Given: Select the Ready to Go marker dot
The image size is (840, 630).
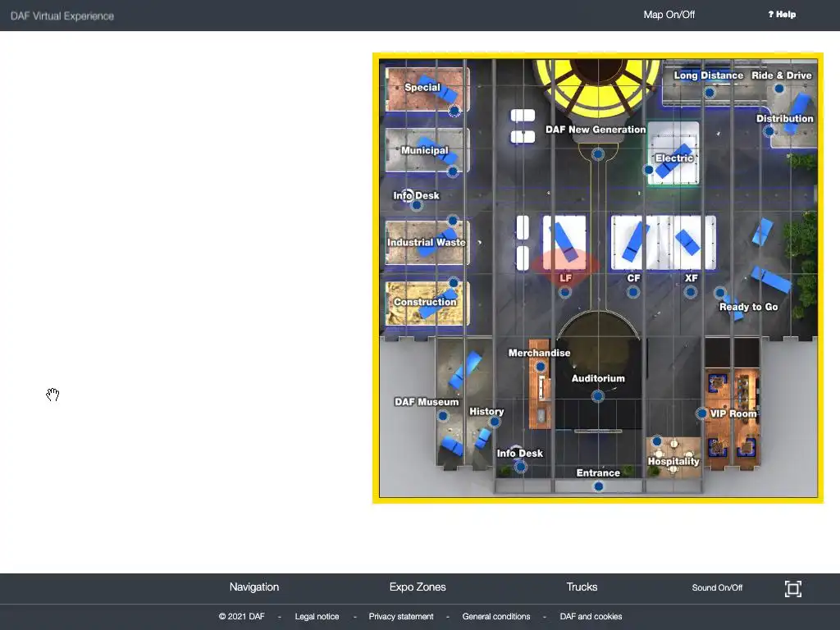Looking at the screenshot, I should coord(720,293).
